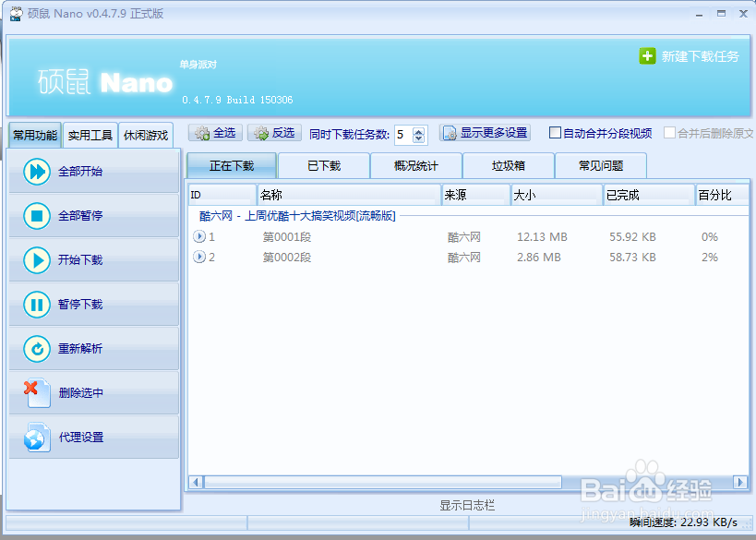
Task: Click size value 2.86 MB
Action: (x=538, y=257)
